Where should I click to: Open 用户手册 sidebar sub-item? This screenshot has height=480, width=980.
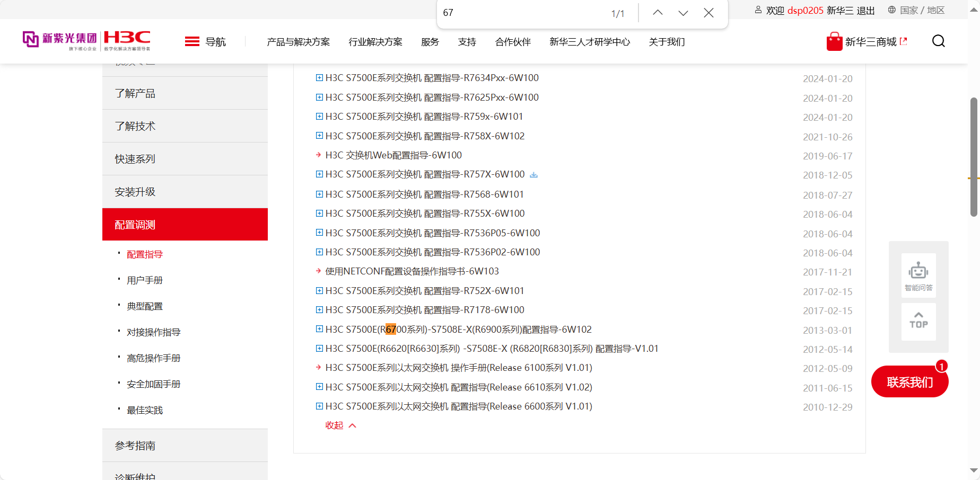coord(145,280)
